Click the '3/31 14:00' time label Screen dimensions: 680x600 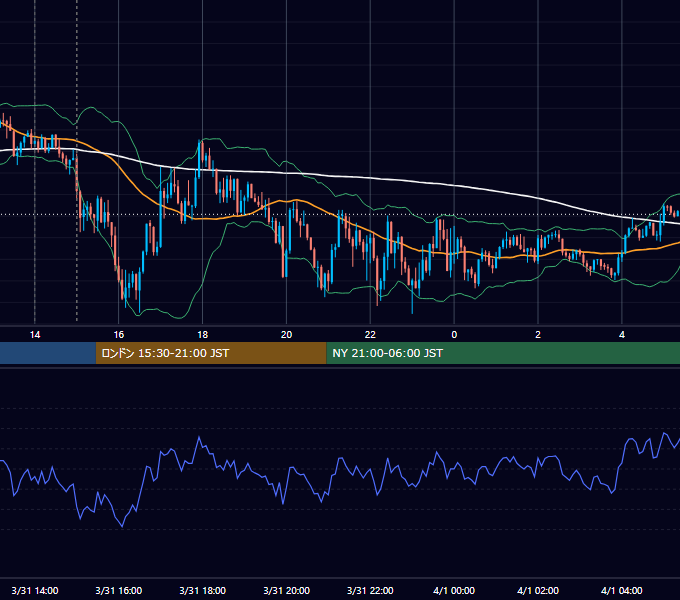point(35,590)
